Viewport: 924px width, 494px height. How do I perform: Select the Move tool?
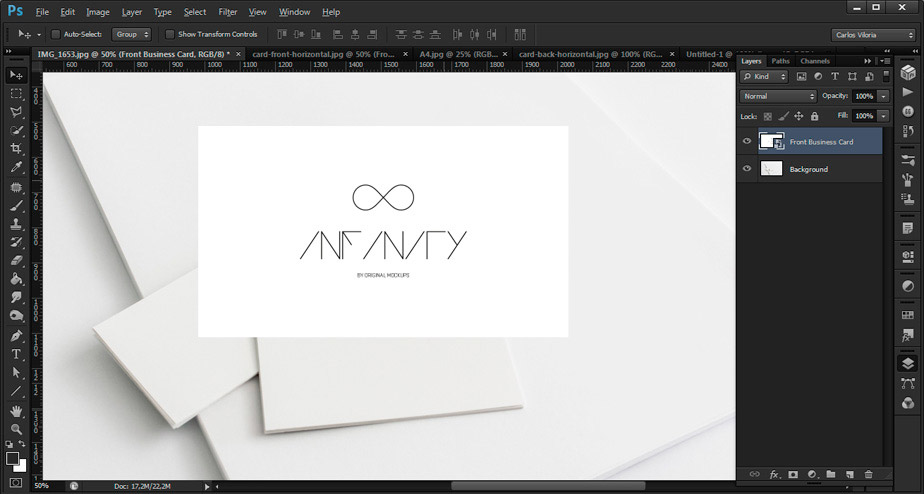click(x=16, y=75)
